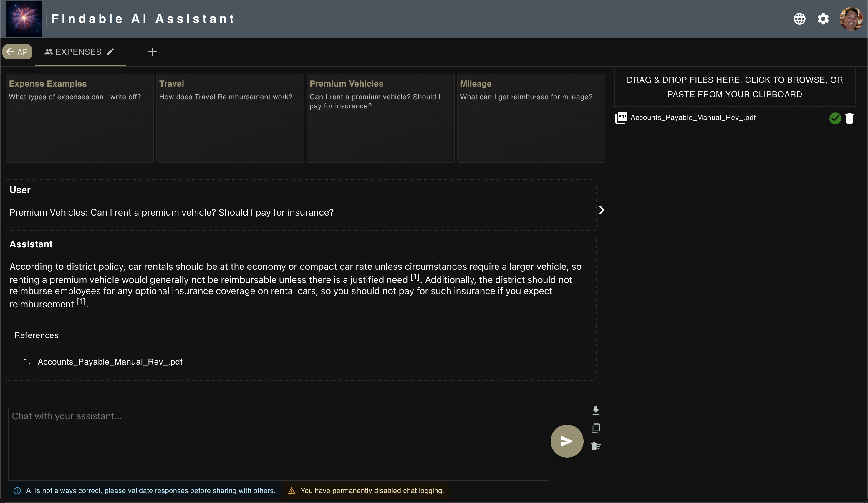The height and width of the screenshot is (503, 868).
Task: Click the chat input field
Action: pos(278,444)
